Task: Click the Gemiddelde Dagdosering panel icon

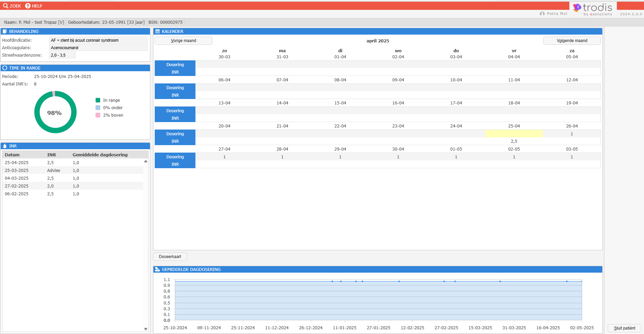Action: point(157,269)
